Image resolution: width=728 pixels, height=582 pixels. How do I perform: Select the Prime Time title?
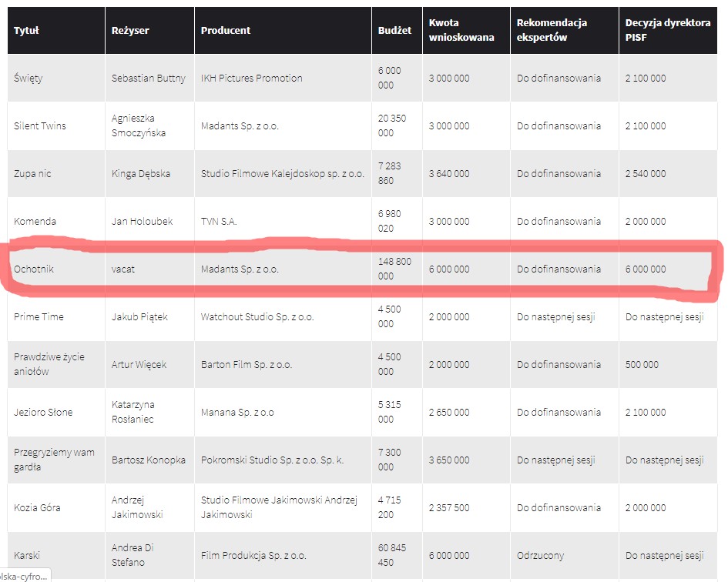(39, 317)
